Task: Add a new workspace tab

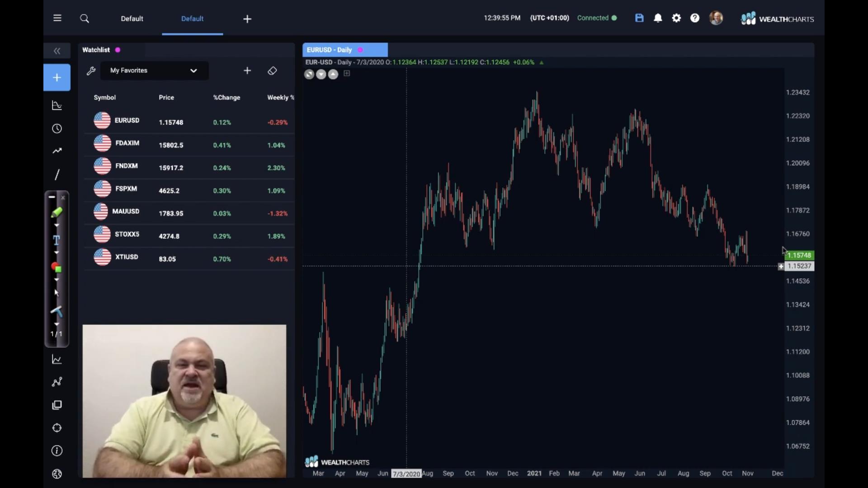Action: point(247,19)
